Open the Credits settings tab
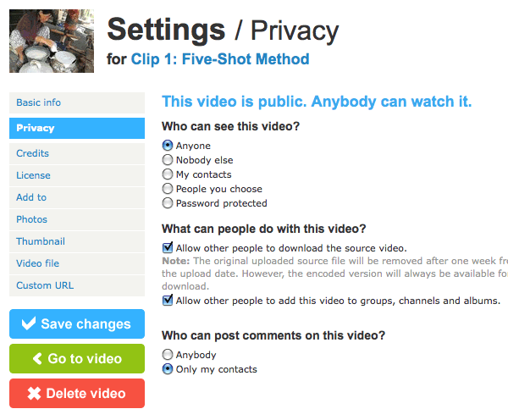Viewport: 508px width, 420px height. (77, 153)
